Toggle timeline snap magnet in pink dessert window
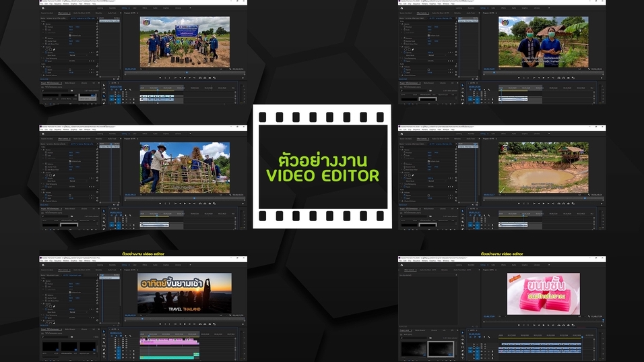Screen dimensions: 644x362 pyautogui.click(x=475, y=337)
